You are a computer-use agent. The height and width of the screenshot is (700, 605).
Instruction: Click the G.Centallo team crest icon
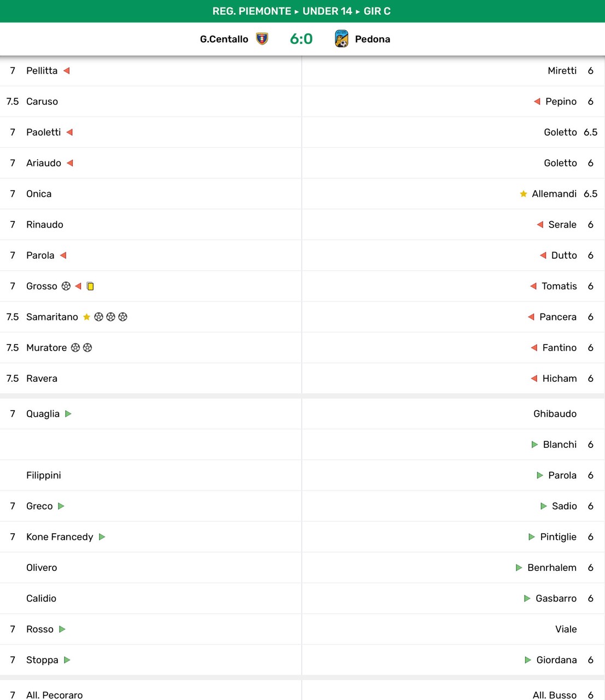pos(262,39)
